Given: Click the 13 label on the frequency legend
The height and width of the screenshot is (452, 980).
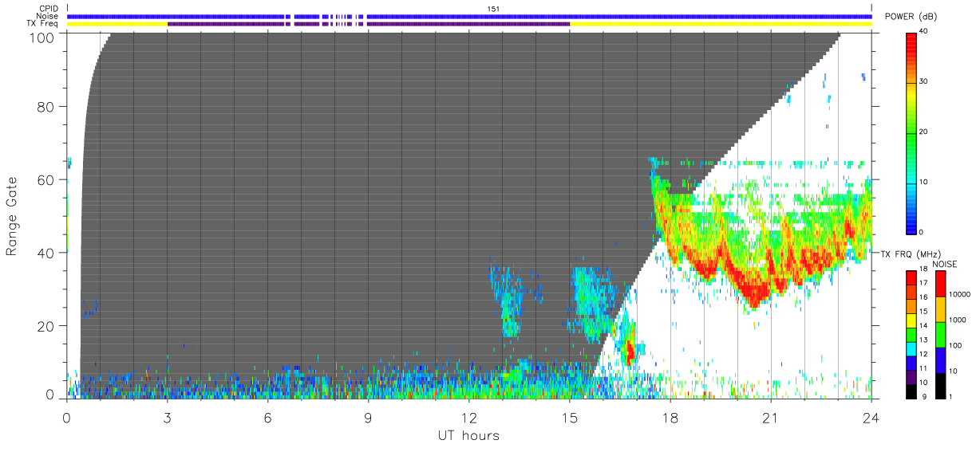Looking at the screenshot, I should tap(923, 340).
